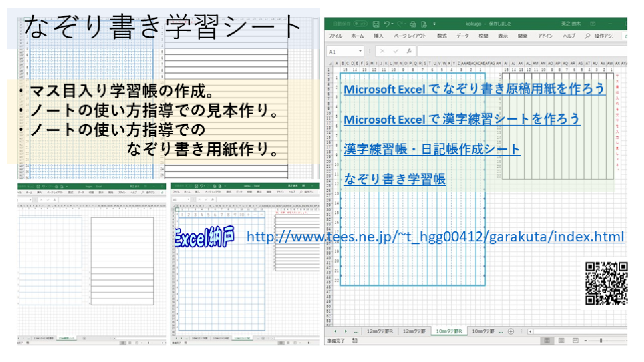The height and width of the screenshot is (362, 644).
Task: Toggle the 自動保存 autosave switch in kokugo
Action: (361, 24)
